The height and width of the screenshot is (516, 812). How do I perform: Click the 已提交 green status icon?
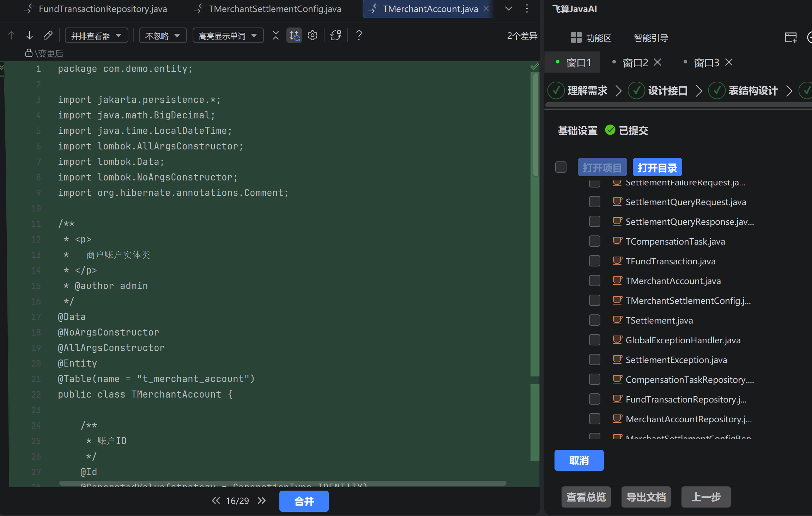610,130
